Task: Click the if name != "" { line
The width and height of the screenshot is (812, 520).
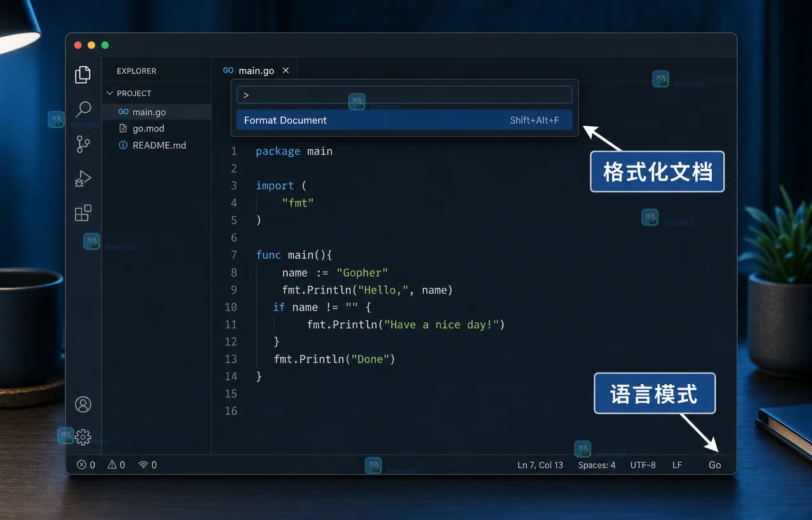Action: point(322,307)
